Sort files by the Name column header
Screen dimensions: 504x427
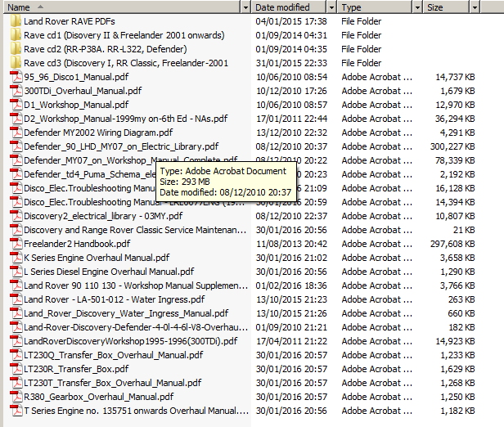(122, 7)
